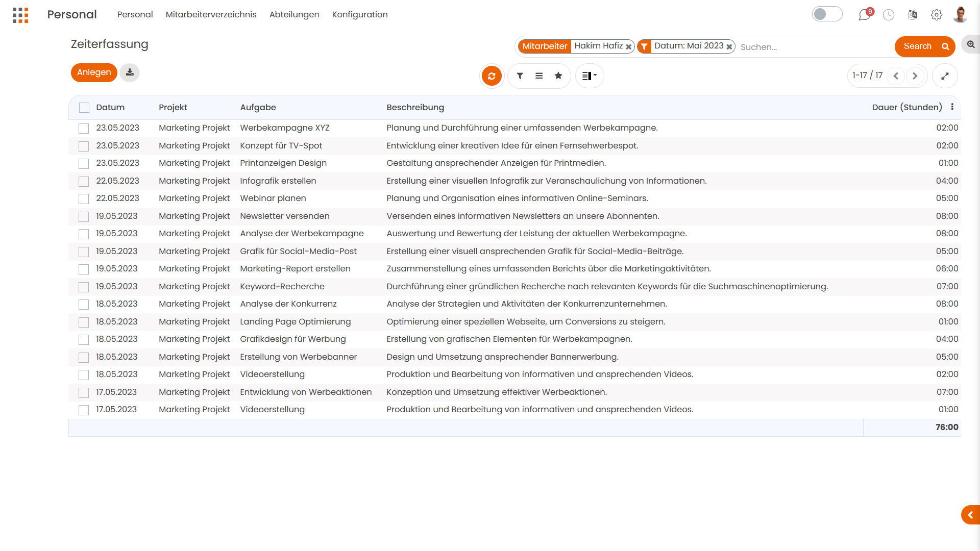Click 06:00 duration in Marketing-Report row

pos(947,269)
